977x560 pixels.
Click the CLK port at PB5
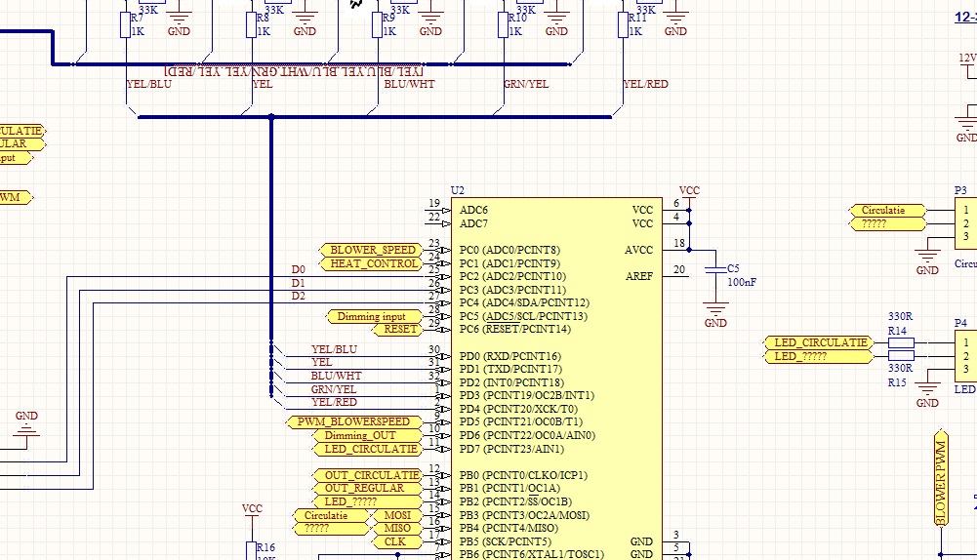click(397, 541)
